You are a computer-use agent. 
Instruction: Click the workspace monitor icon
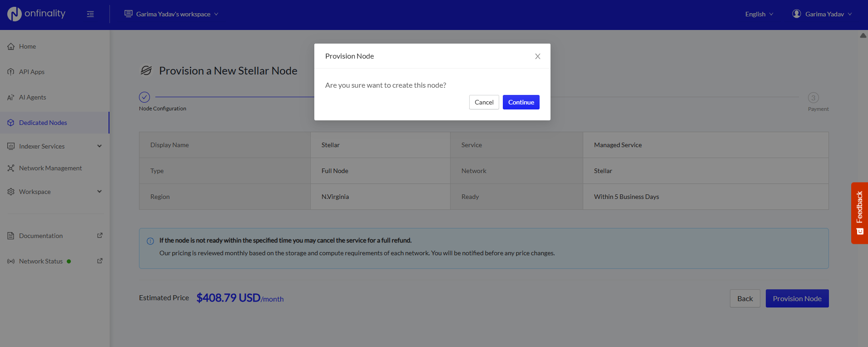(129, 14)
